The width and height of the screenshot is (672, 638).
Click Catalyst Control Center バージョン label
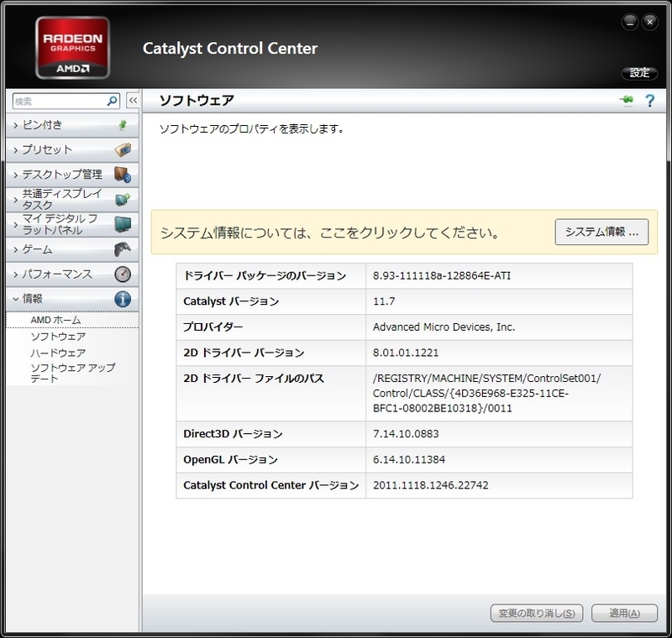point(270,485)
